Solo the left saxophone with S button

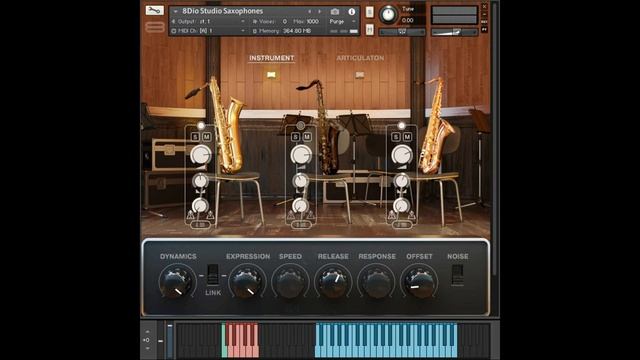coord(196,137)
